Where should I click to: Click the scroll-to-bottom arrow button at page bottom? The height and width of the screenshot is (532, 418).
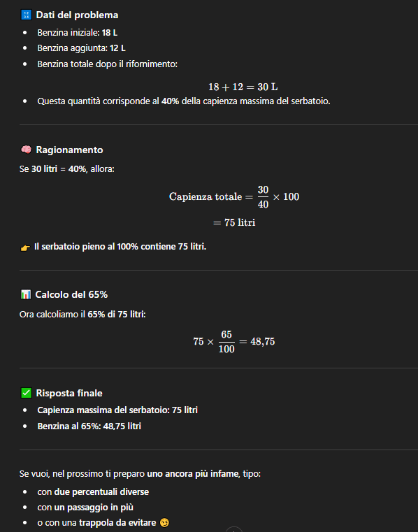coord(234,529)
